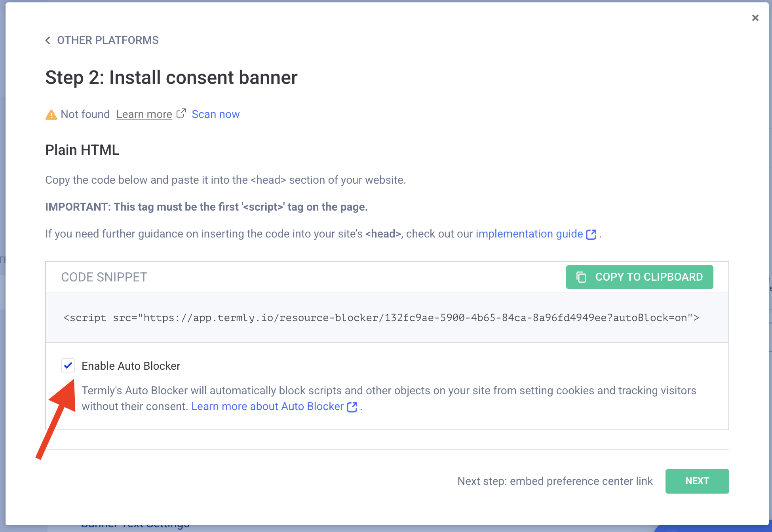This screenshot has width=772, height=532.
Task: Click 'Step 2: Install consent banner' title
Action: tap(171, 78)
